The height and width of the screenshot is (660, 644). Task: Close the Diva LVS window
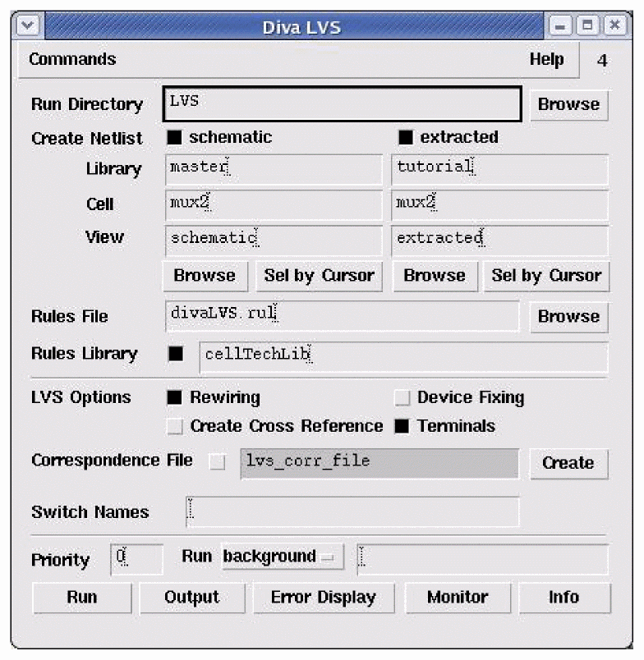pos(615,26)
